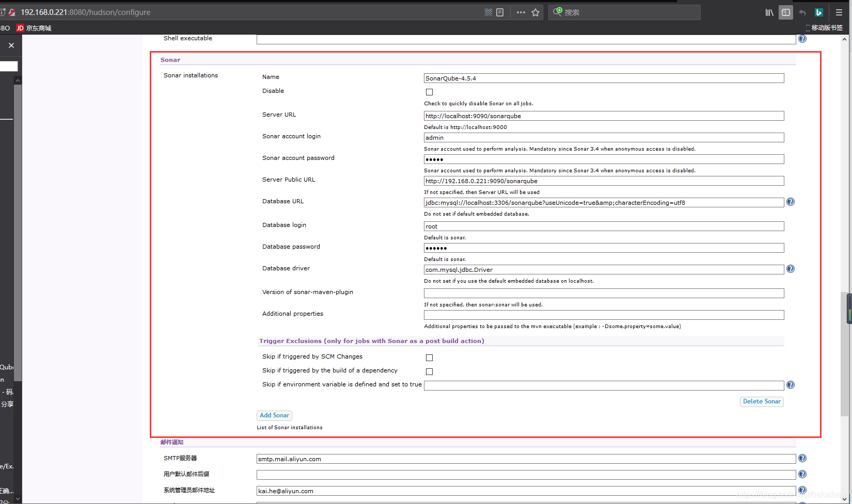The width and height of the screenshot is (852, 504).
Task: Click the sidebar scrollbar down arrow
Action: coord(18,499)
